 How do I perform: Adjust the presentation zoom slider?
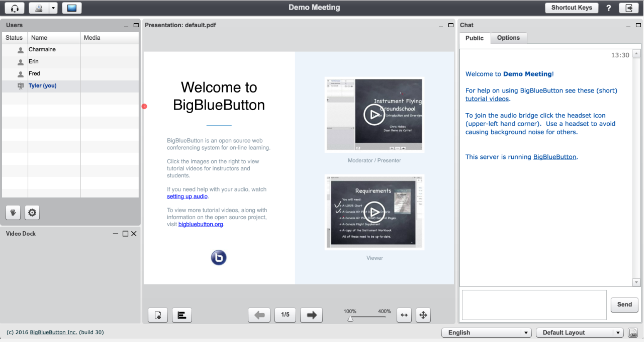tap(350, 319)
